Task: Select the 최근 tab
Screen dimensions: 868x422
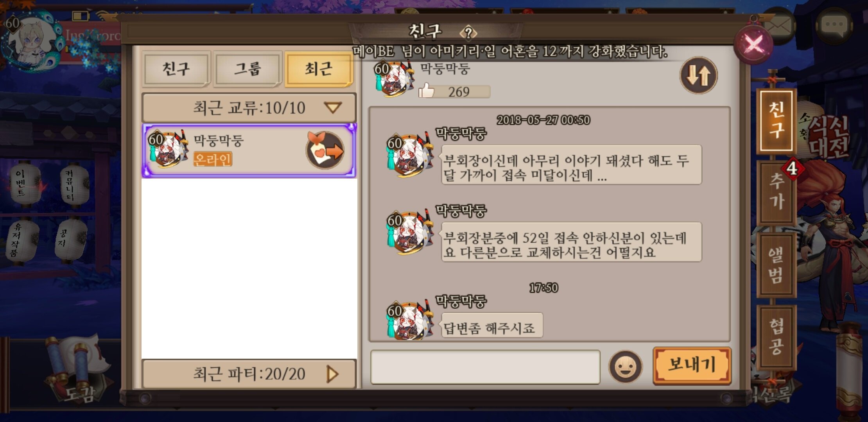Action: pyautogui.click(x=319, y=69)
